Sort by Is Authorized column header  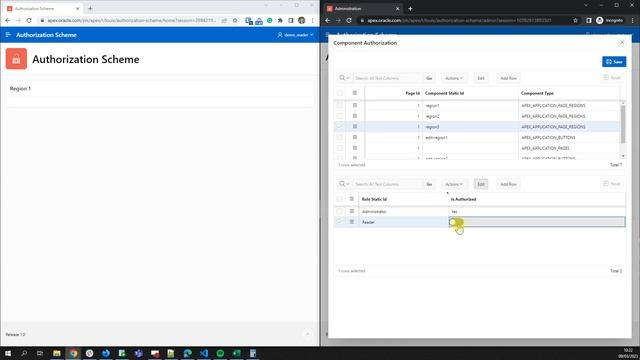[463, 199]
